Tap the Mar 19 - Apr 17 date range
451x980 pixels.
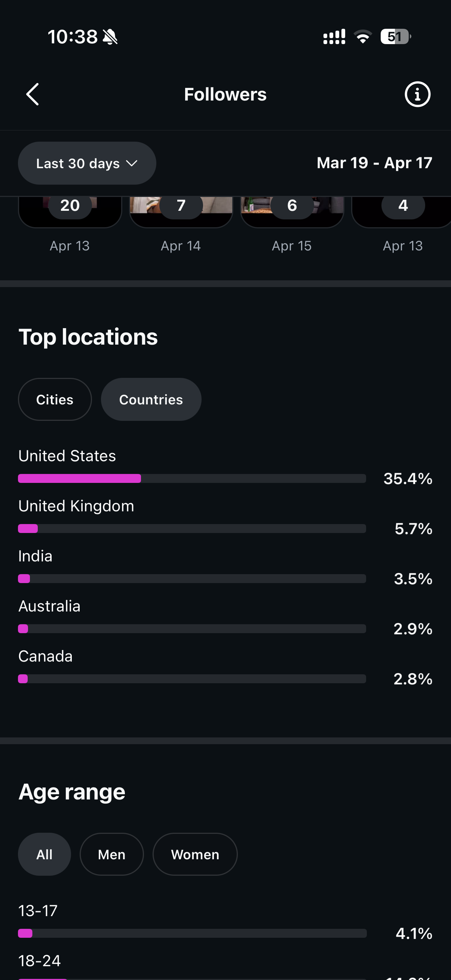[374, 163]
